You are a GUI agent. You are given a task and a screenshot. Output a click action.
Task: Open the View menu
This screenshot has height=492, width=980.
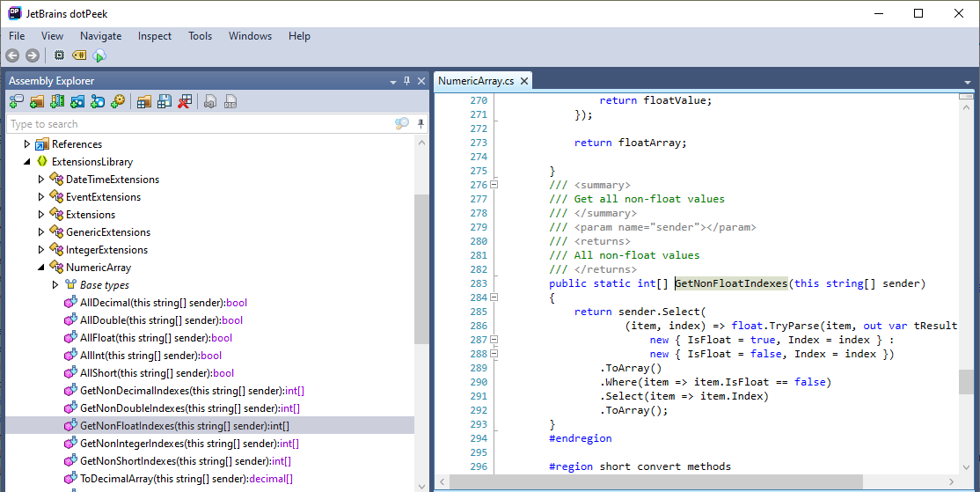[53, 35]
